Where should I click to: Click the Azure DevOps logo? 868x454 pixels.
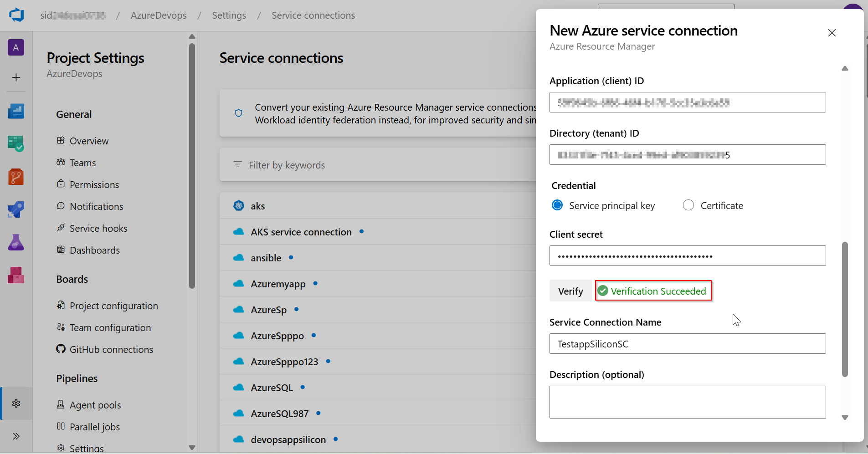16,15
